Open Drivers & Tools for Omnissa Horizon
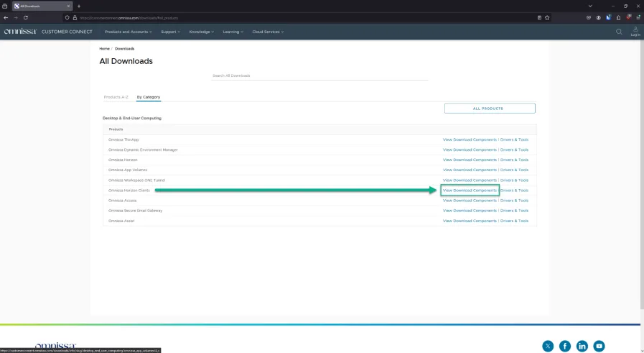Image resolution: width=644 pixels, height=353 pixels. [514, 160]
